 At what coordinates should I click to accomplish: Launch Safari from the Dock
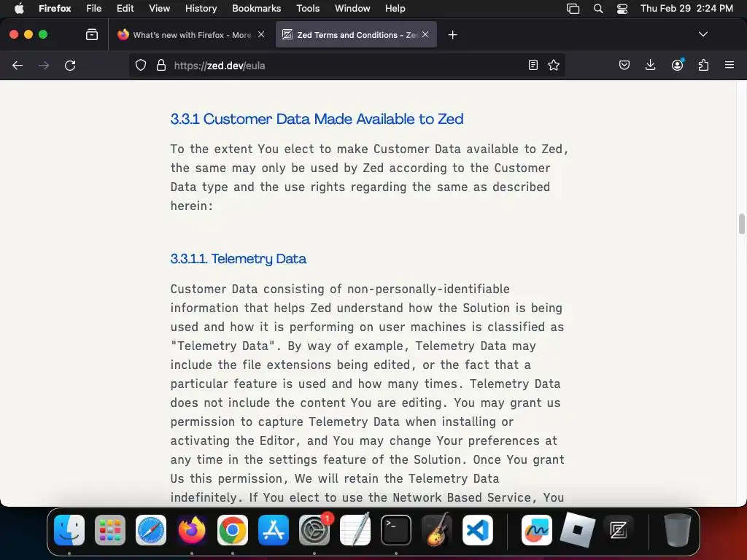(x=151, y=530)
